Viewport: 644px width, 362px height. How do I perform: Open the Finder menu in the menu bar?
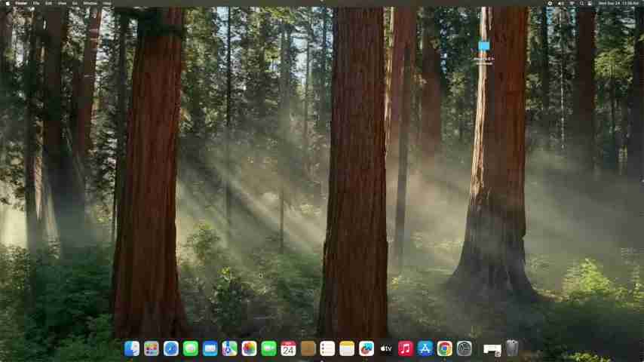click(20, 3)
